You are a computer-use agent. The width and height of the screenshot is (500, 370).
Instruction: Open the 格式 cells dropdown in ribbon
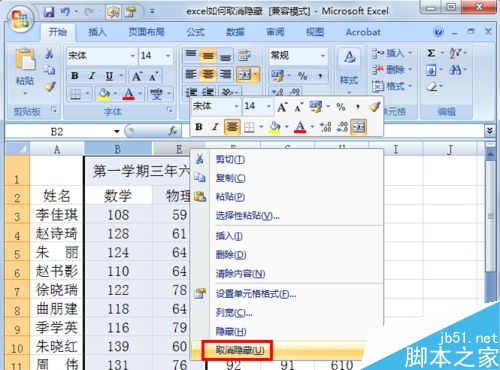tap(392, 86)
